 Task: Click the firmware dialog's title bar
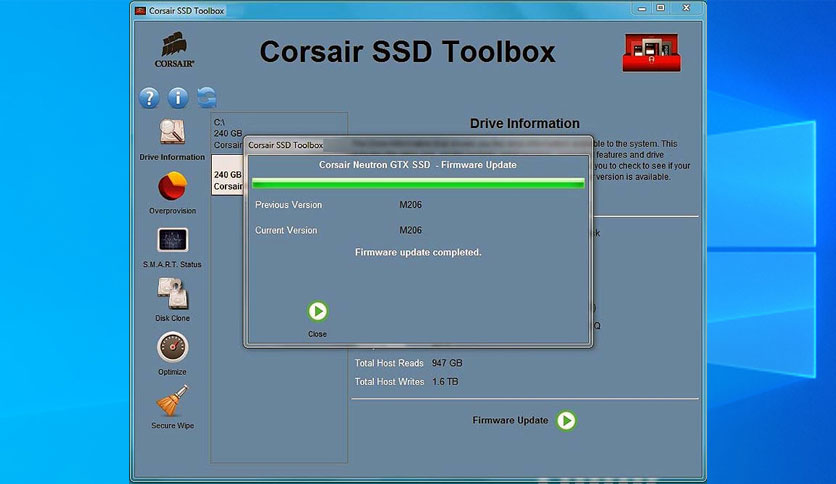418,145
